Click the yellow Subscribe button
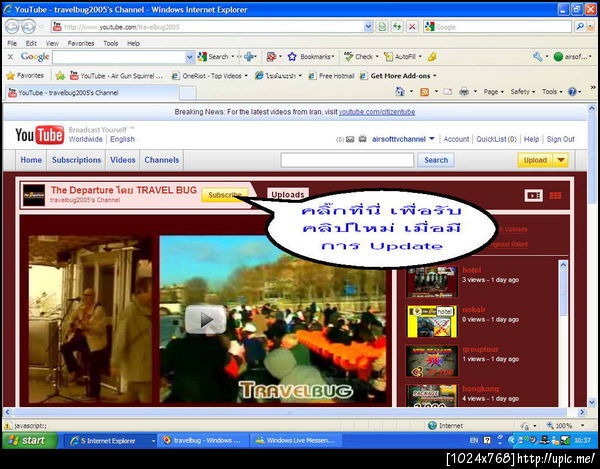 pyautogui.click(x=225, y=195)
